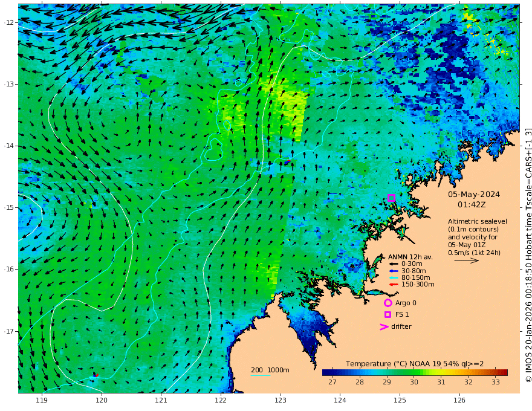Click the '(0.1m contours)' caption line

(x=473, y=229)
